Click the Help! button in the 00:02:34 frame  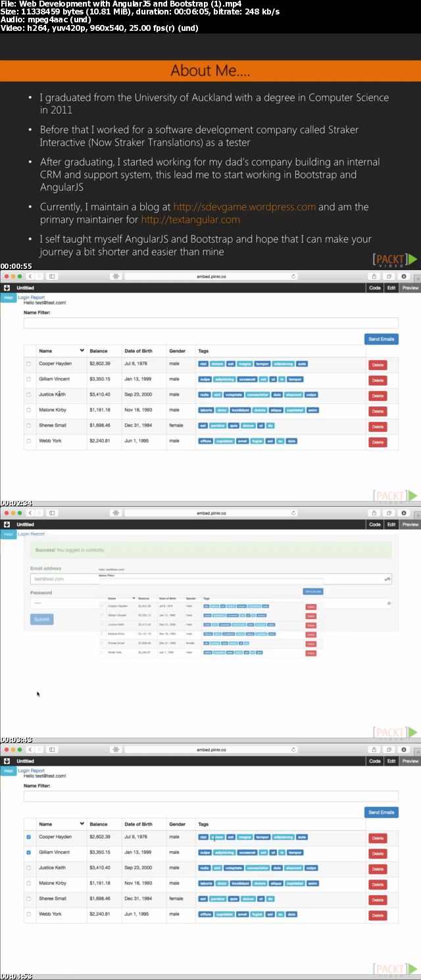click(x=8, y=298)
